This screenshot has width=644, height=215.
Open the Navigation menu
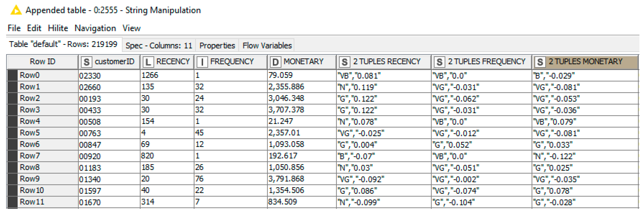coord(95,28)
